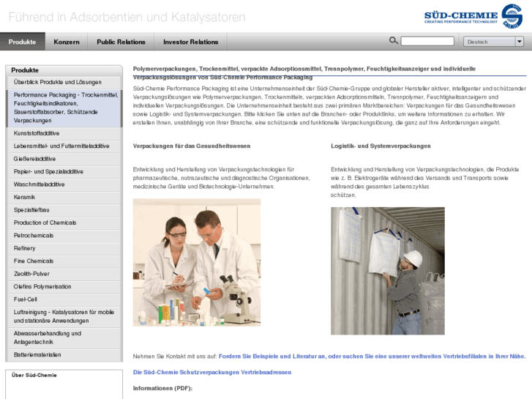Click the Süd-Chemie logo

[473, 16]
